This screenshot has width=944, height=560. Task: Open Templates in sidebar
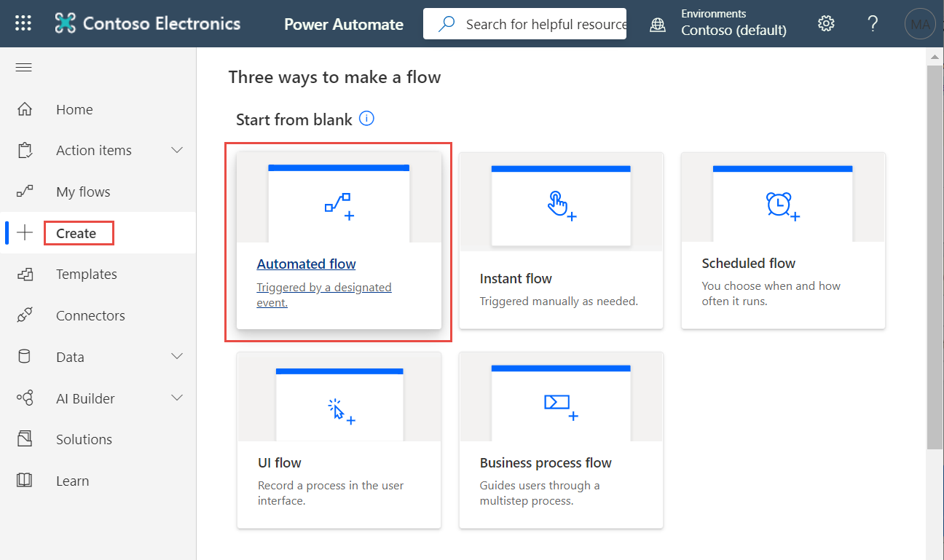(x=87, y=274)
